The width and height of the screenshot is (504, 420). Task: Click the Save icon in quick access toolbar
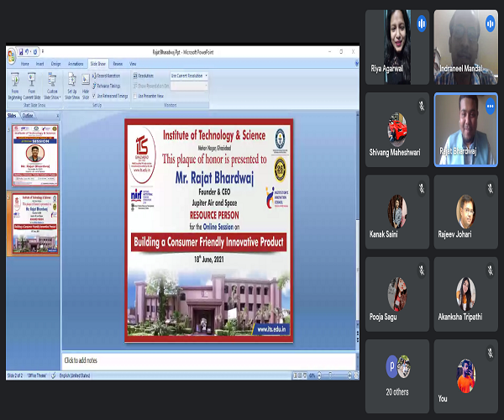pyautogui.click(x=21, y=52)
